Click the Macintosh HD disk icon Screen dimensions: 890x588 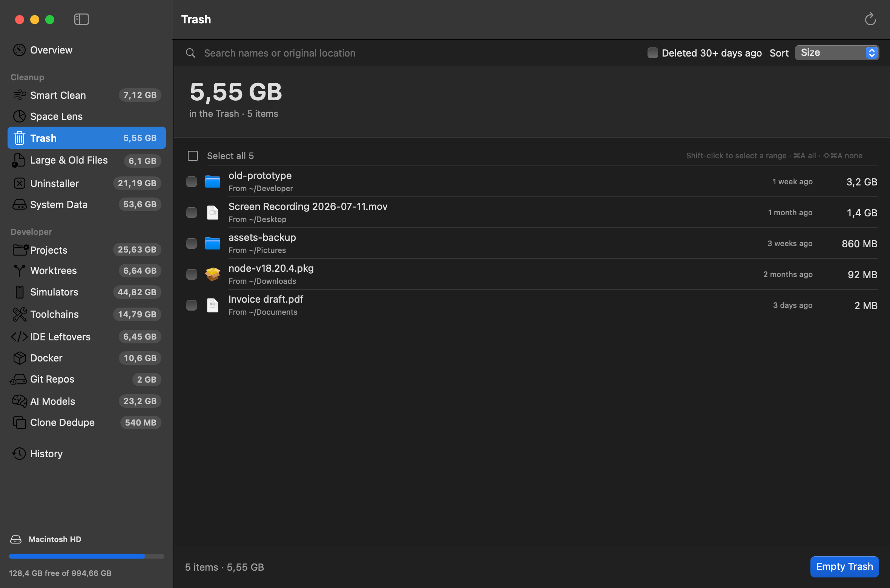[16, 539]
